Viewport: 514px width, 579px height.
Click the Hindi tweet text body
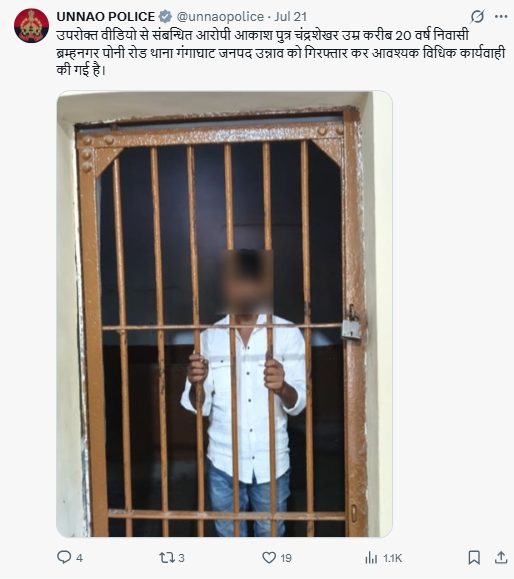click(281, 52)
